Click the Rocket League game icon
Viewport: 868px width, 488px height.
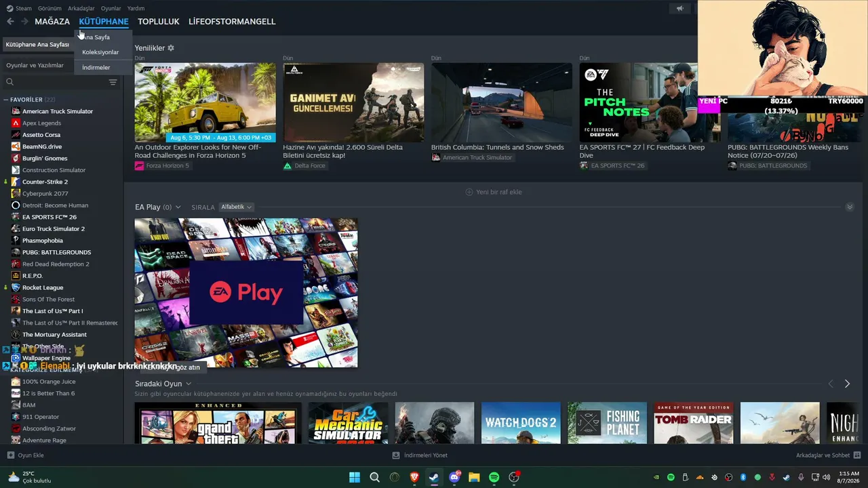(x=16, y=287)
